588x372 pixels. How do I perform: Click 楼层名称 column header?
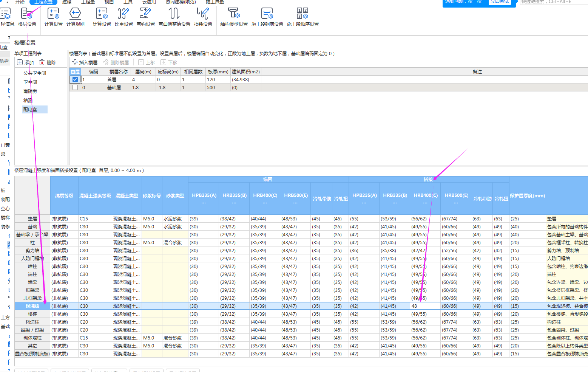coord(119,72)
